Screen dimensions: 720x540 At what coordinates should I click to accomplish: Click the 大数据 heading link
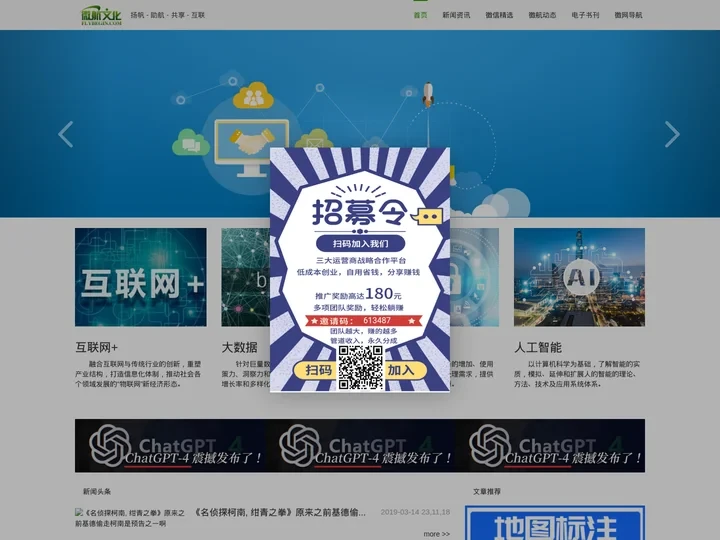pyautogui.click(x=239, y=348)
